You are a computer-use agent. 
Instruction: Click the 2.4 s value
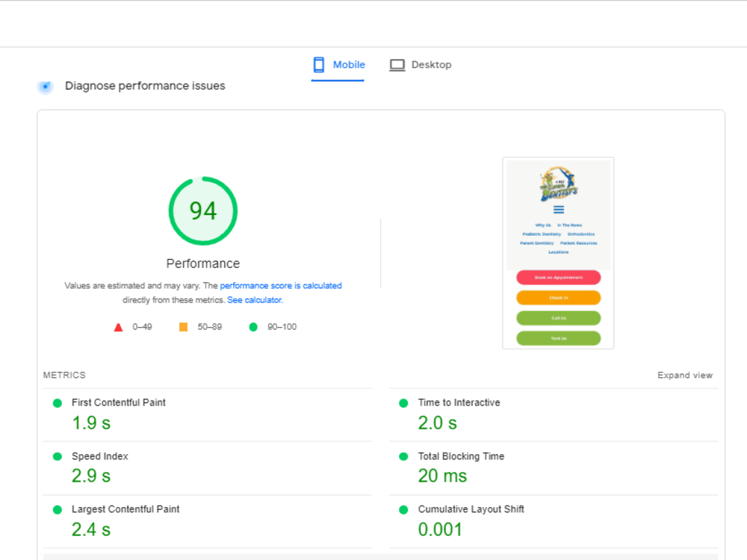coord(91,529)
